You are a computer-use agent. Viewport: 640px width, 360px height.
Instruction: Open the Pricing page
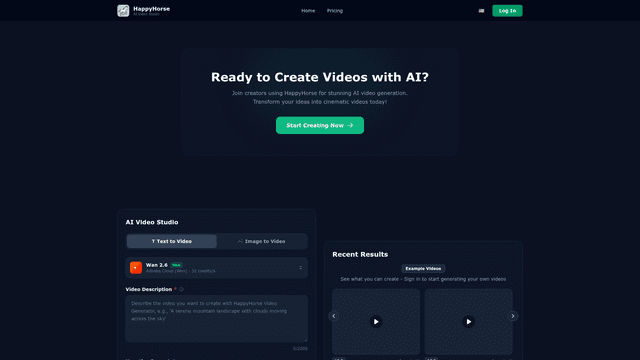coord(335,11)
